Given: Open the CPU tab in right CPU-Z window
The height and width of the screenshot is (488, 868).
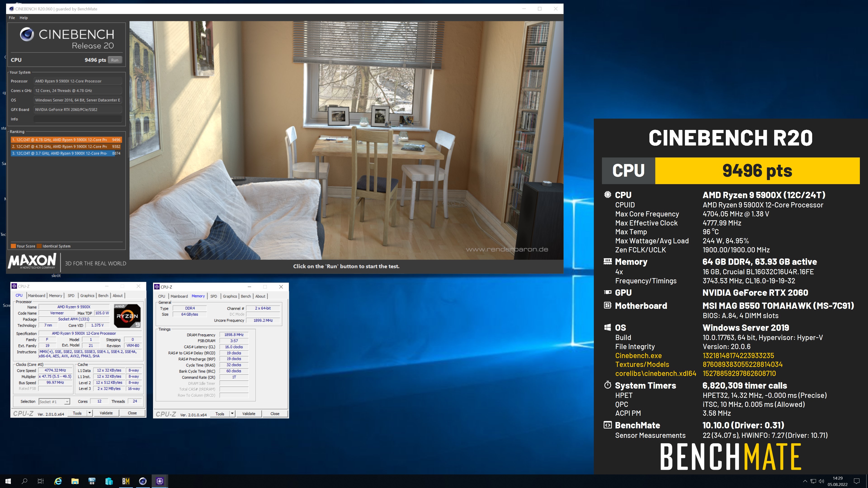Looking at the screenshot, I should tap(162, 296).
